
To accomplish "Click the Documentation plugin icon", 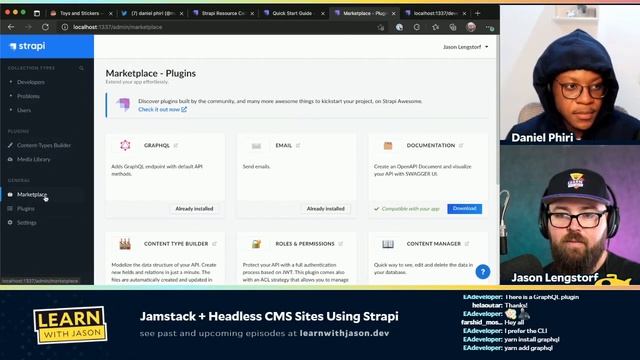I will click(x=388, y=145).
